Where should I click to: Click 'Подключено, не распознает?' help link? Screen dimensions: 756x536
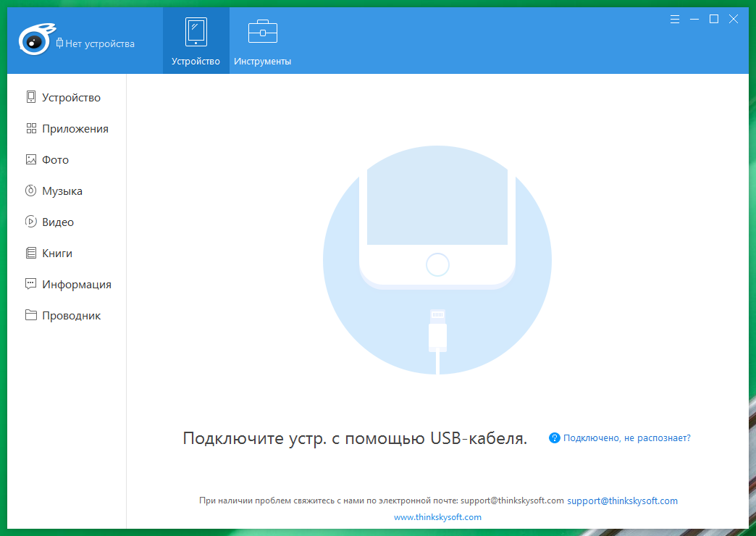pos(626,438)
